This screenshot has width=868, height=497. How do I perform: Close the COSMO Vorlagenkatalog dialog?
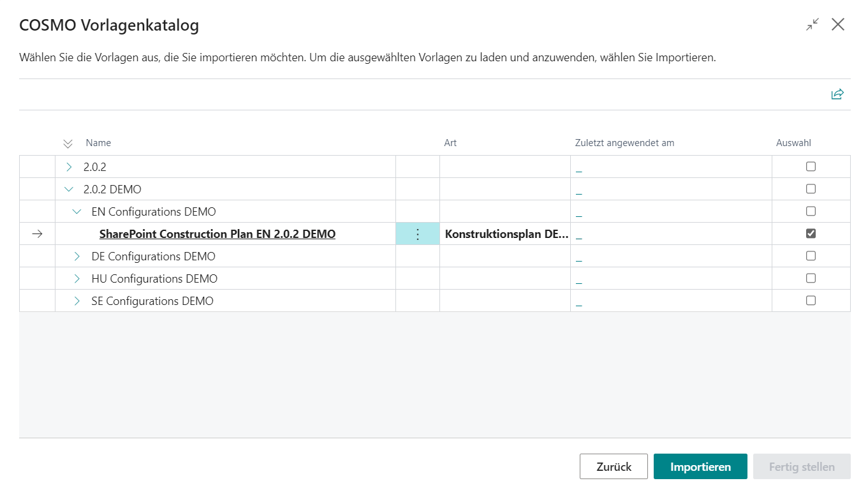tap(838, 25)
